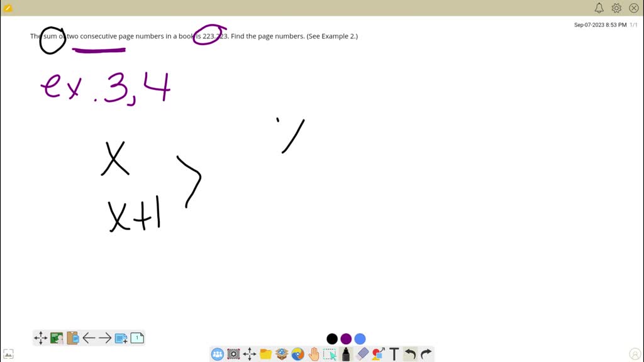Open the toolbox crate icon
This screenshot has height=362, width=644.
click(x=282, y=354)
